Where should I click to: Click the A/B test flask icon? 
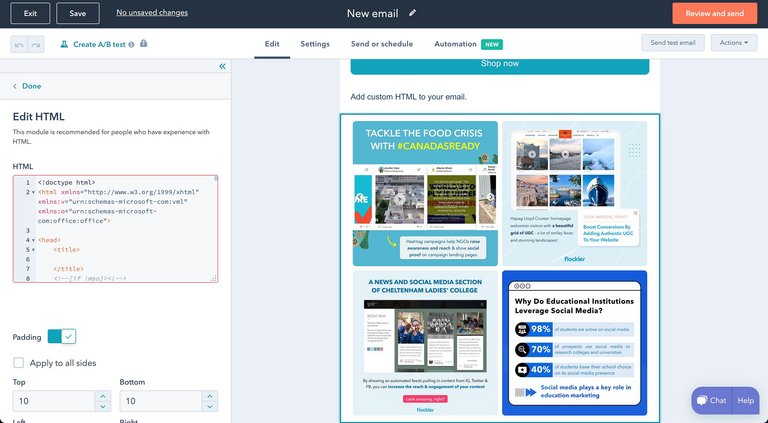pyautogui.click(x=64, y=44)
